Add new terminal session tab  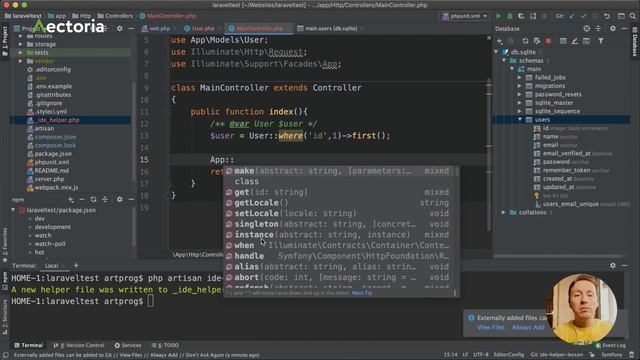click(76, 266)
